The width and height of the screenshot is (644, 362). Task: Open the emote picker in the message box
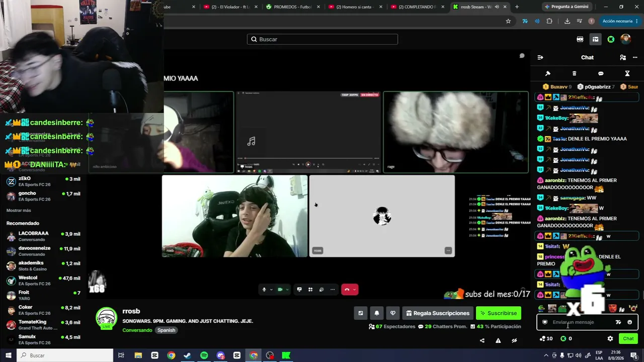tap(629, 322)
